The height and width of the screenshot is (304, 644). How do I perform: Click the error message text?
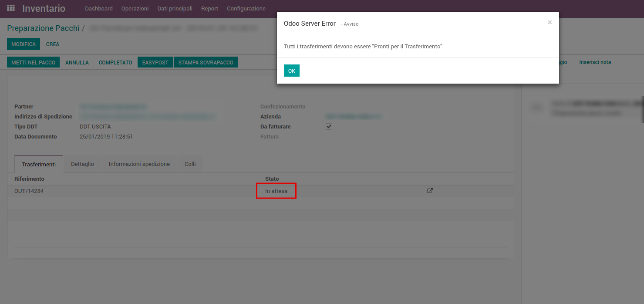(364, 46)
